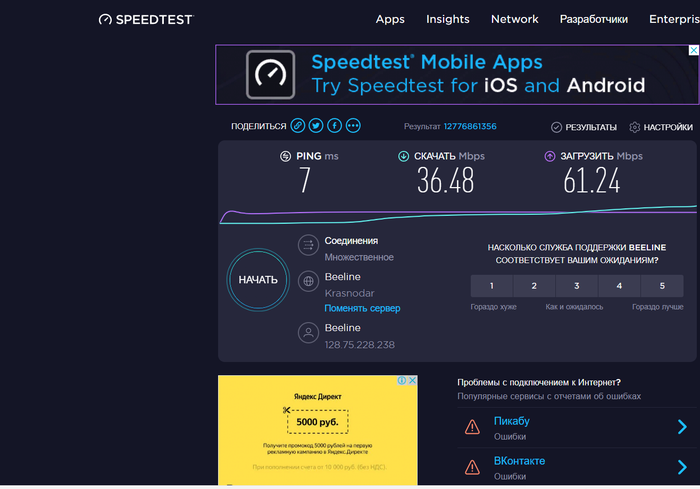This screenshot has width=700, height=489.
Task: Copy the result link via chain icon
Action: [298, 126]
